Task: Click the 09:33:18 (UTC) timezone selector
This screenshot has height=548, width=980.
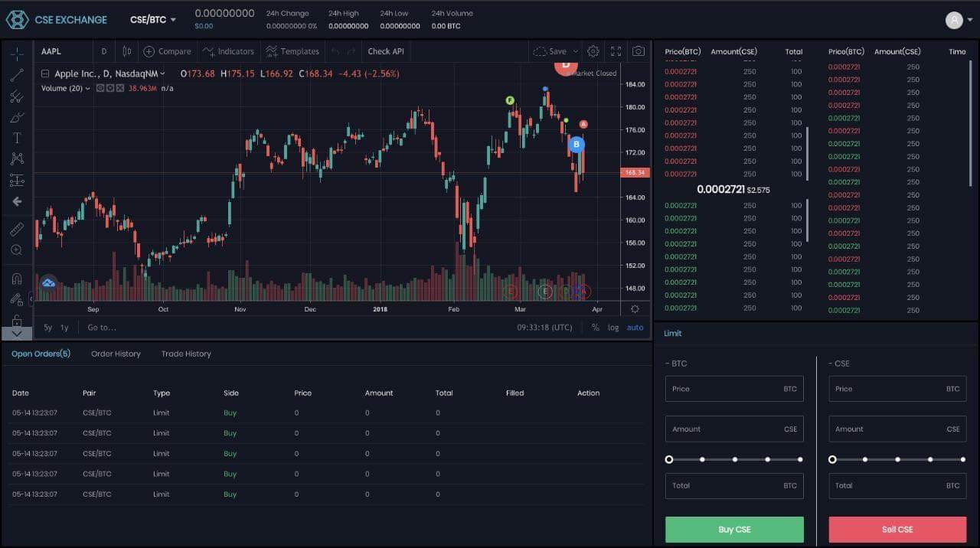Action: (544, 328)
